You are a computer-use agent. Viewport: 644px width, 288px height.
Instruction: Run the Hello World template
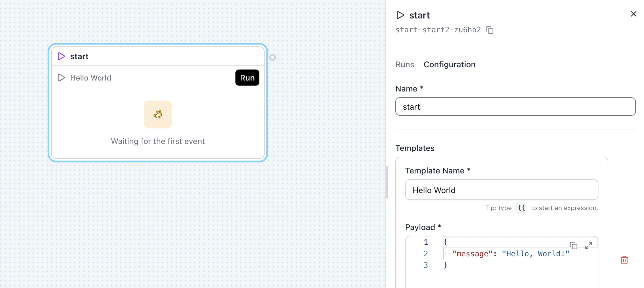[247, 78]
